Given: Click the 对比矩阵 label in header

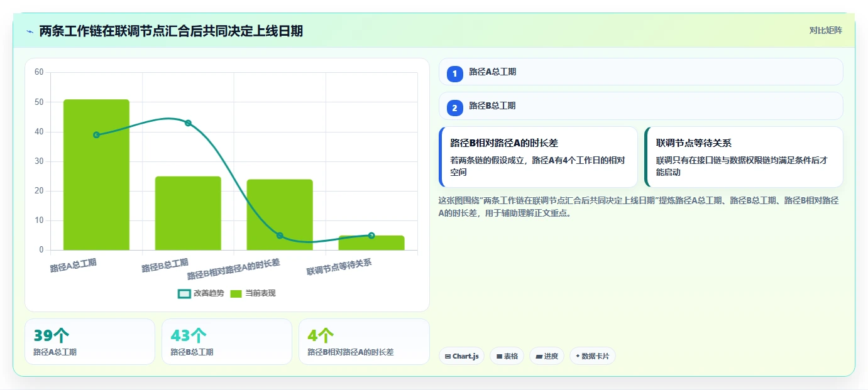Looking at the screenshot, I should (x=825, y=30).
